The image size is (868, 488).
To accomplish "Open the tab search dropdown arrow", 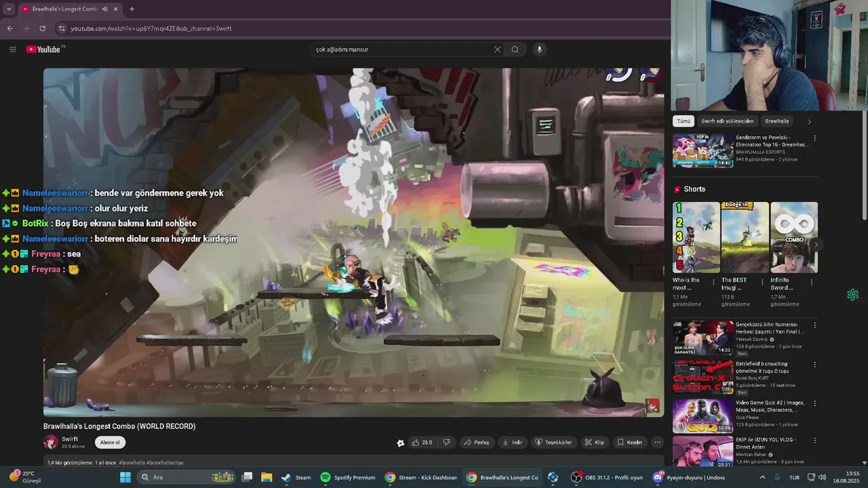I will coord(9,9).
